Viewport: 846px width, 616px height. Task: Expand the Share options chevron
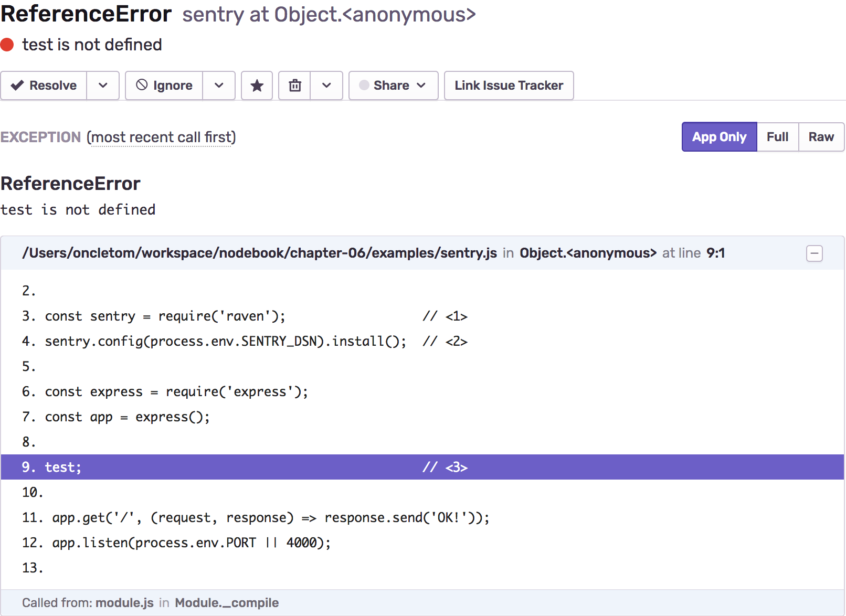(x=420, y=85)
